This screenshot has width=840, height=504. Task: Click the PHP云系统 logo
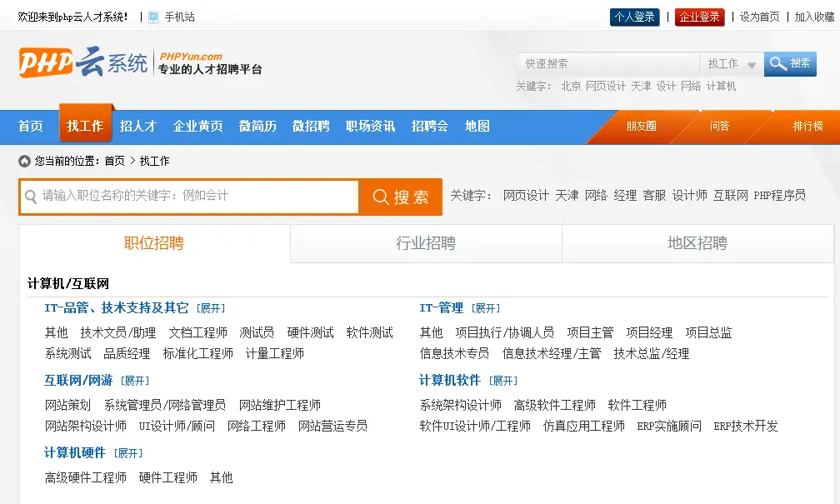pos(83,63)
